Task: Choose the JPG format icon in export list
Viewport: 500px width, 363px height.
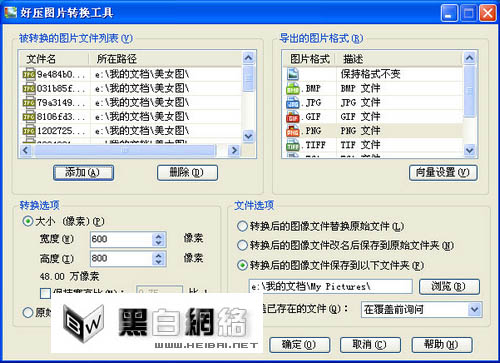Action: [x=293, y=103]
